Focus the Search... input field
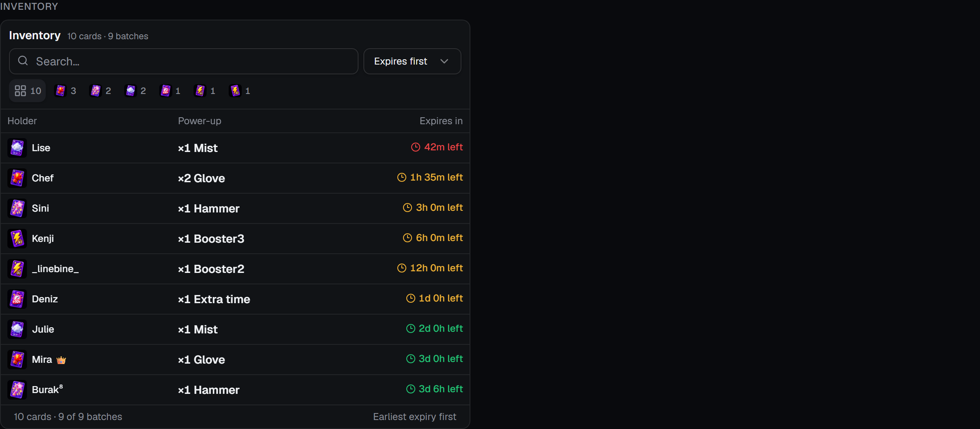980x429 pixels. point(183,61)
